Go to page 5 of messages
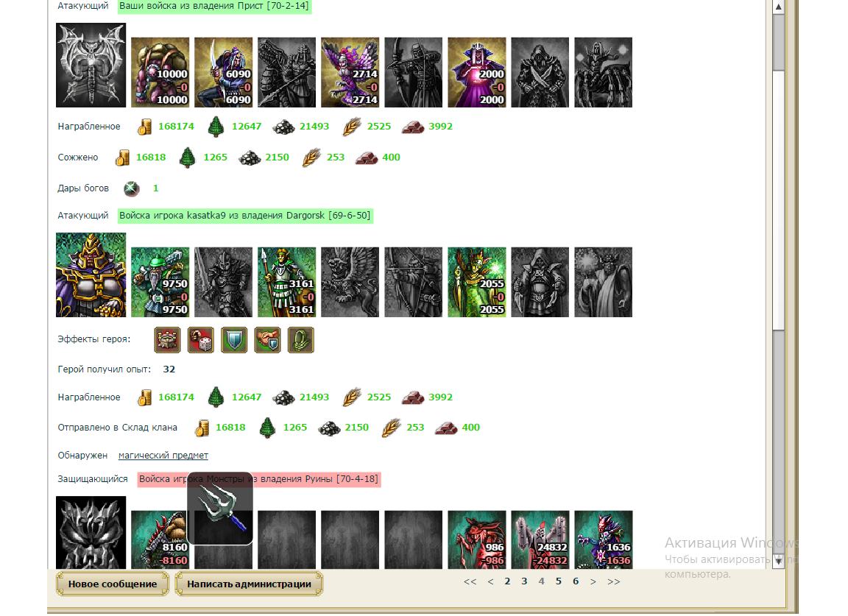This screenshot has width=848, height=616. tap(559, 581)
